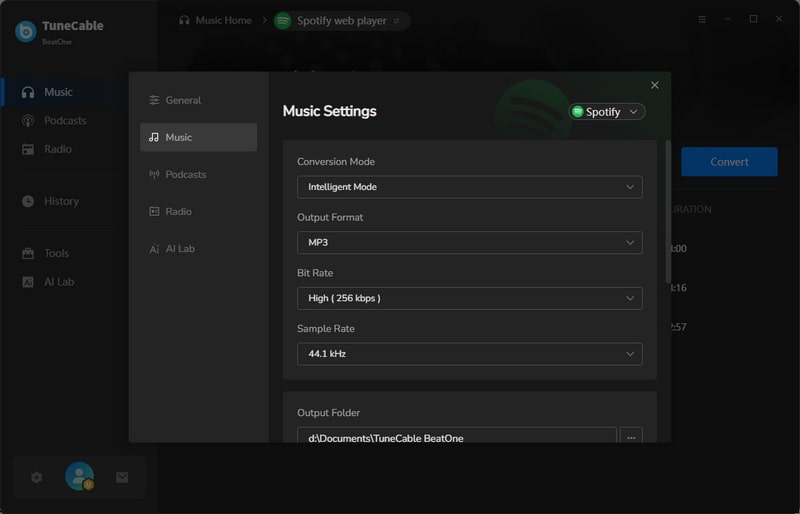Open the user profile avatar
The image size is (800, 514).
pos(80,476)
